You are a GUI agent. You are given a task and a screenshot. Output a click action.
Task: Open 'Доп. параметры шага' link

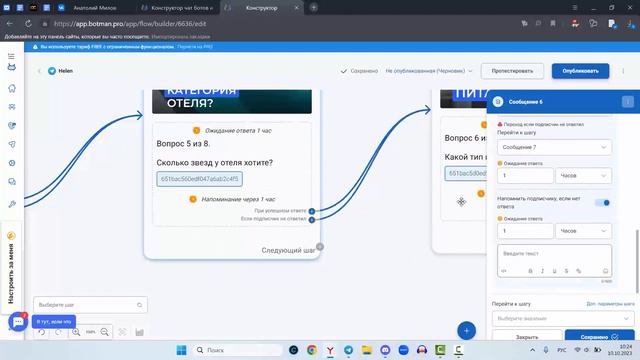(x=611, y=304)
